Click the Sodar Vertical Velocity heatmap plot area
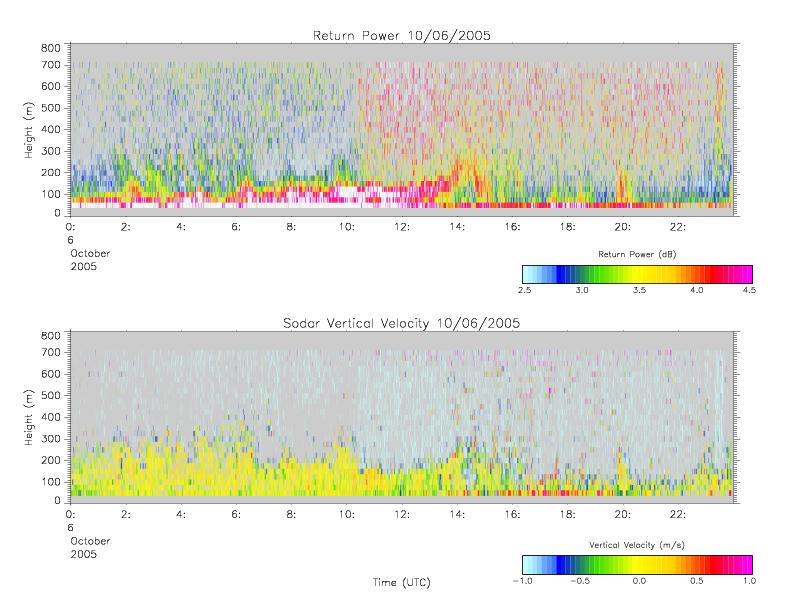791x611 pixels. tap(402, 417)
